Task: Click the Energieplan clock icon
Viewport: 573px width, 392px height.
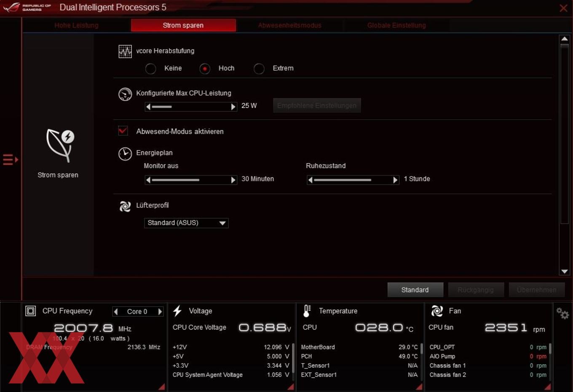Action: pyautogui.click(x=125, y=154)
